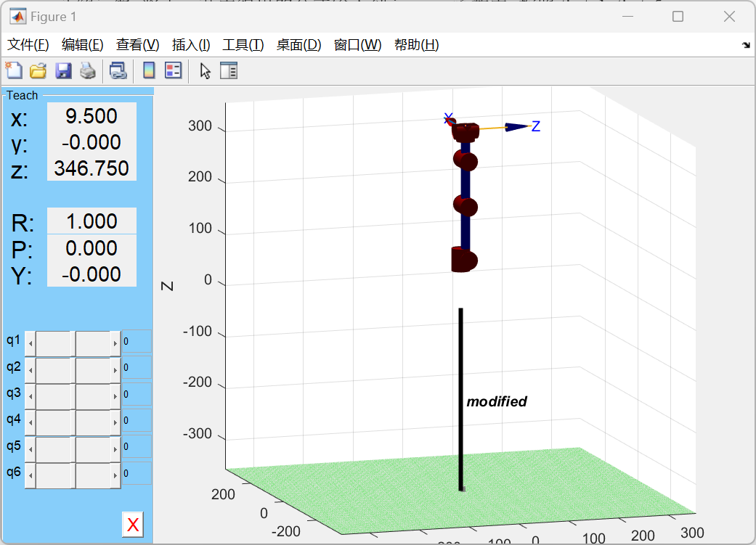Insert a colorbar from the toolbar

(149, 71)
